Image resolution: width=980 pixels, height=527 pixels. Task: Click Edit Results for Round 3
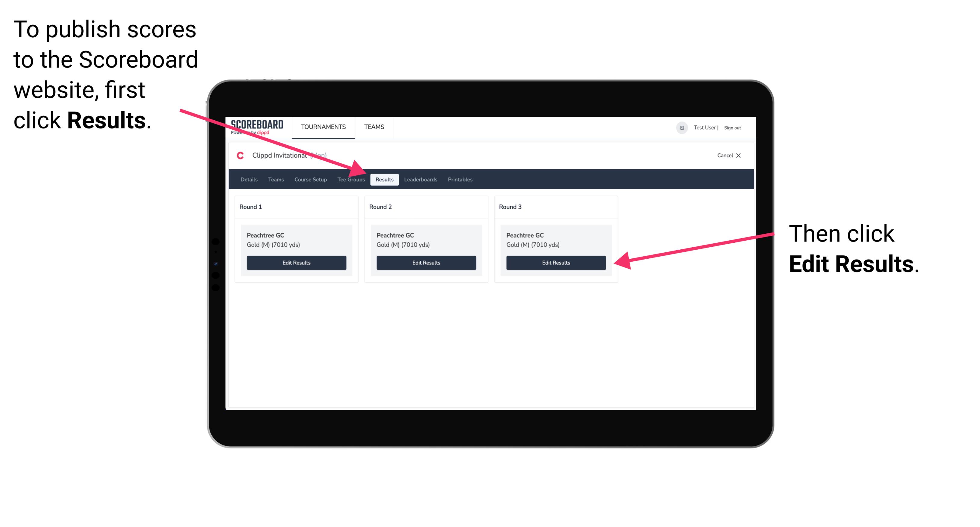coord(555,262)
